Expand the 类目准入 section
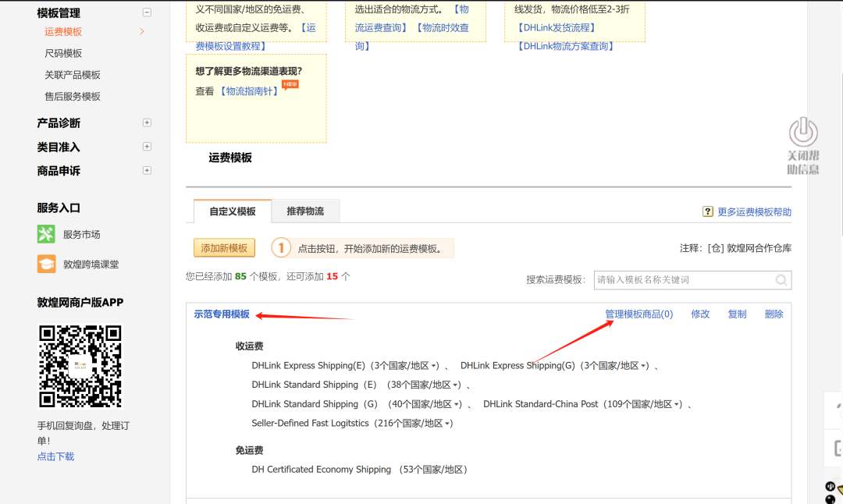 pos(147,147)
